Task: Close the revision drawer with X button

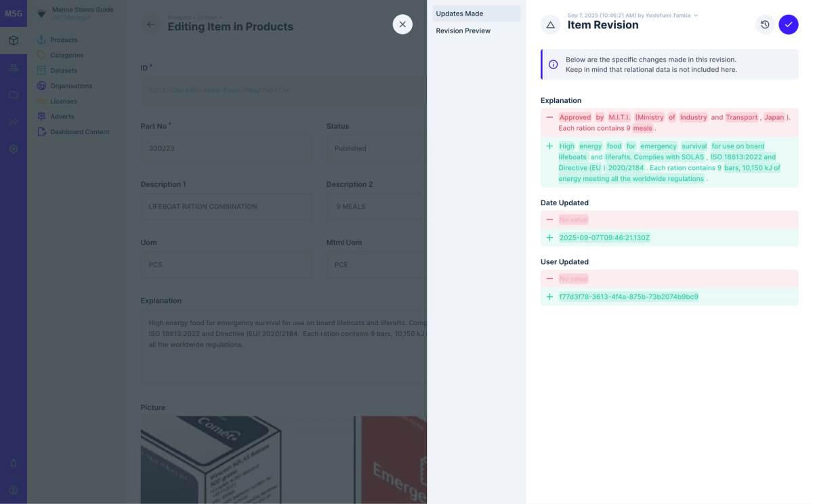Action: click(x=402, y=24)
